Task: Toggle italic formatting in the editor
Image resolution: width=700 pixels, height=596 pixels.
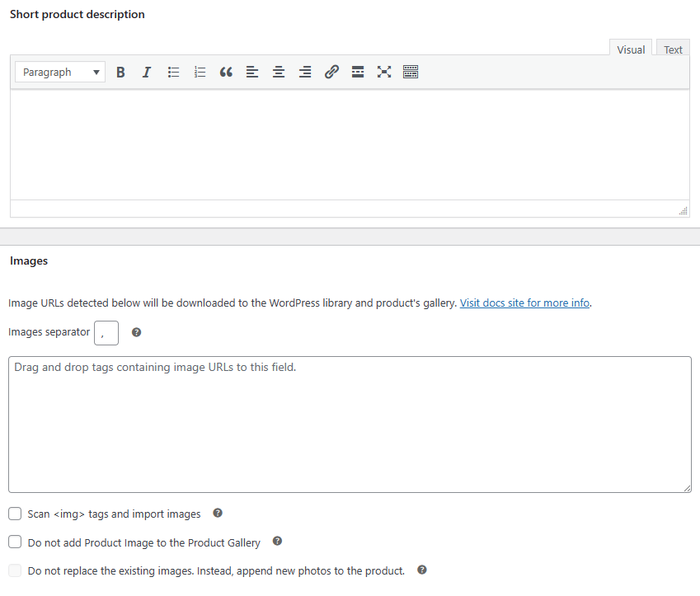Action: coord(147,72)
